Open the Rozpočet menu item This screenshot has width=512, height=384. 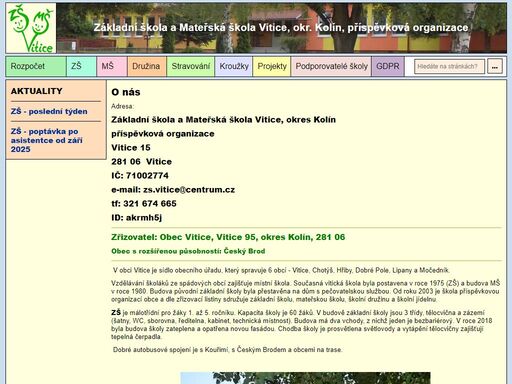(x=36, y=66)
